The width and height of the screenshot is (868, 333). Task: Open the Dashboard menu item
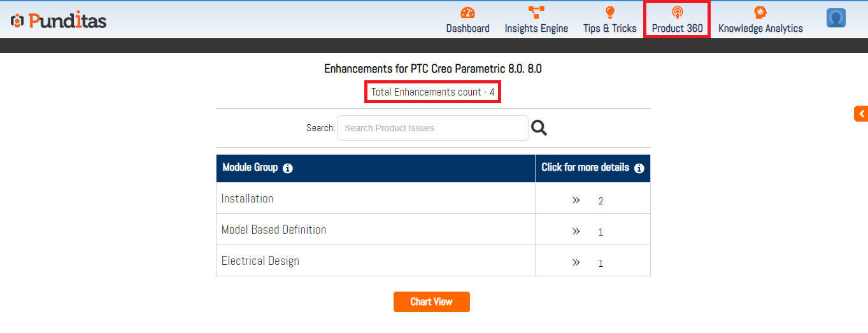pyautogui.click(x=467, y=29)
